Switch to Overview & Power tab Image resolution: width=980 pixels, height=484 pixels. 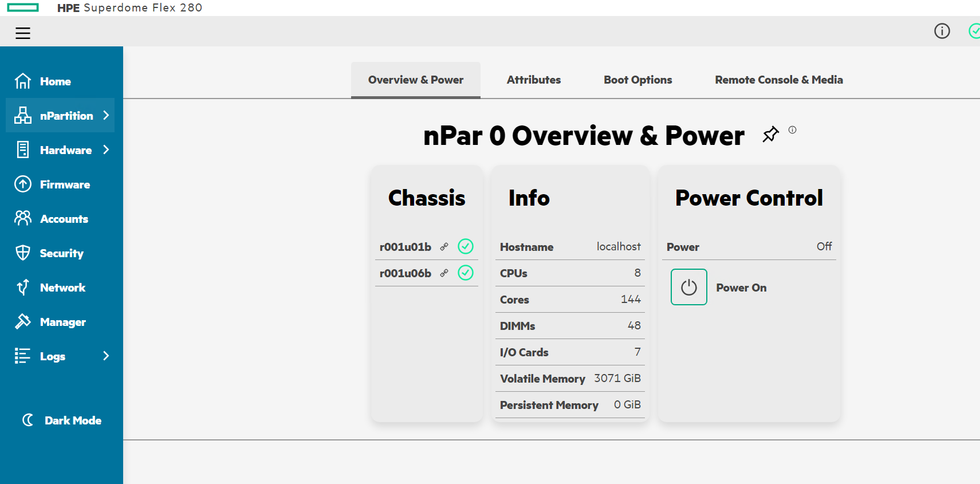click(416, 80)
